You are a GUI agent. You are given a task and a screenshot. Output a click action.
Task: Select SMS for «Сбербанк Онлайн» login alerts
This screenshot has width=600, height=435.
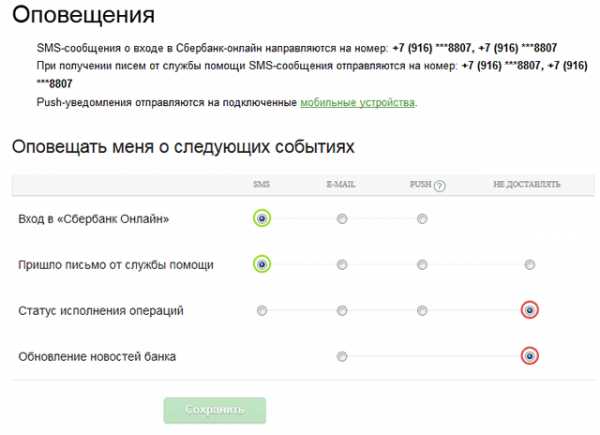tap(262, 219)
